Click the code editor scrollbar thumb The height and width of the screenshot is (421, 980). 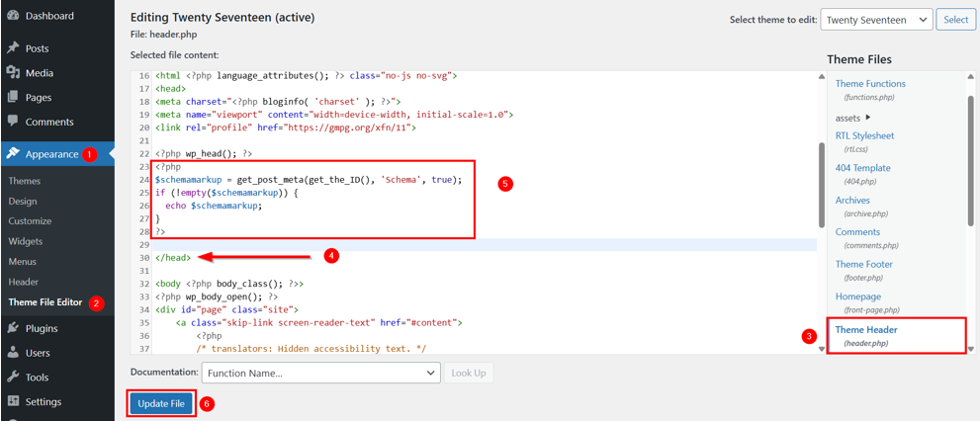[x=821, y=186]
